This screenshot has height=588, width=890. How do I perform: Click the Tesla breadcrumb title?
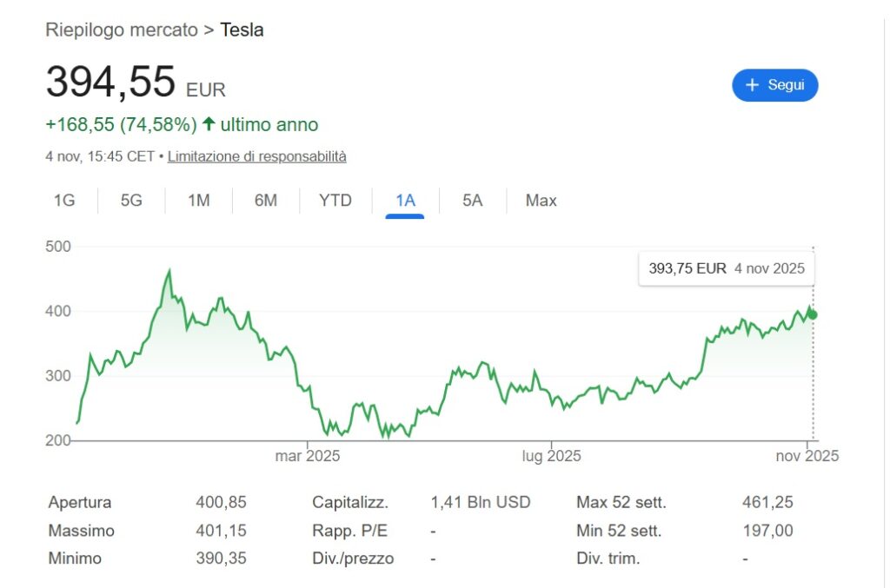(242, 30)
